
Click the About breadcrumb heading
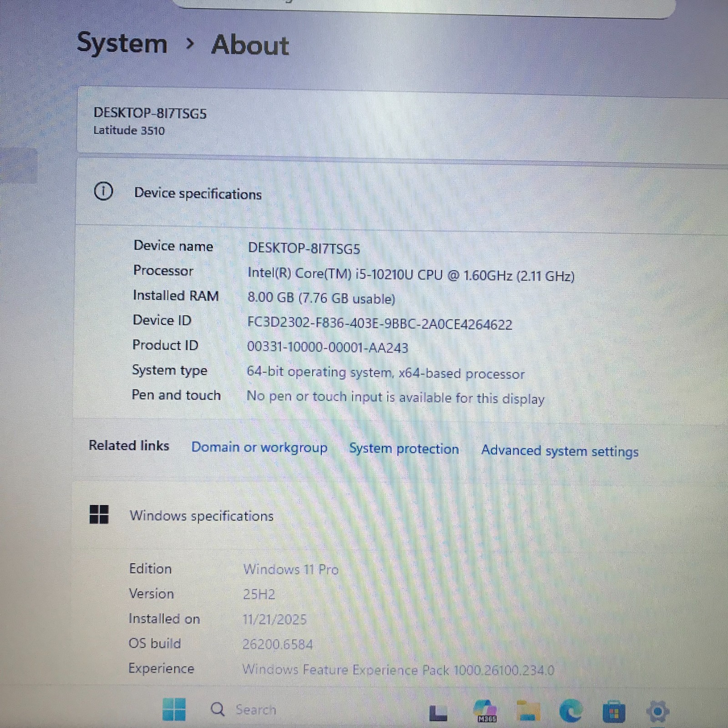click(x=250, y=45)
